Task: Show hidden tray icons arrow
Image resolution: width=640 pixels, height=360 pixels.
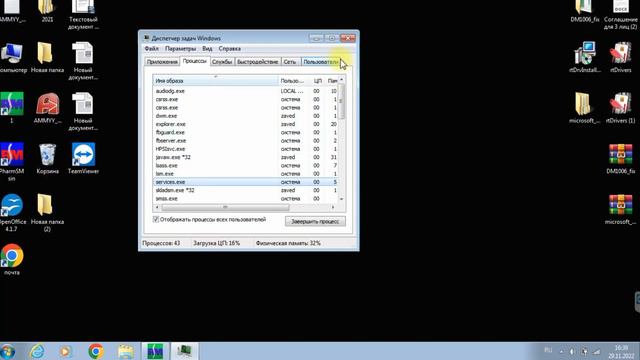Action: pos(561,351)
